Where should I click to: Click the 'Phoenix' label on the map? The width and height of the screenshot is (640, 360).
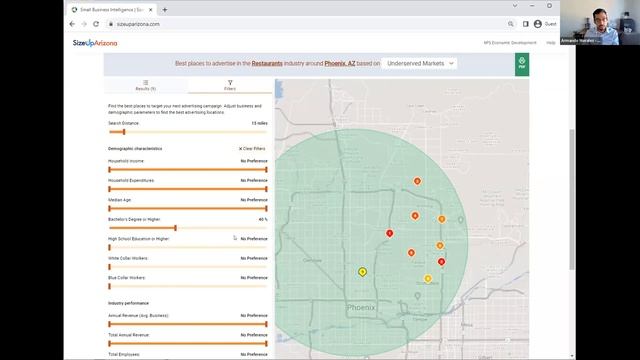(361, 307)
